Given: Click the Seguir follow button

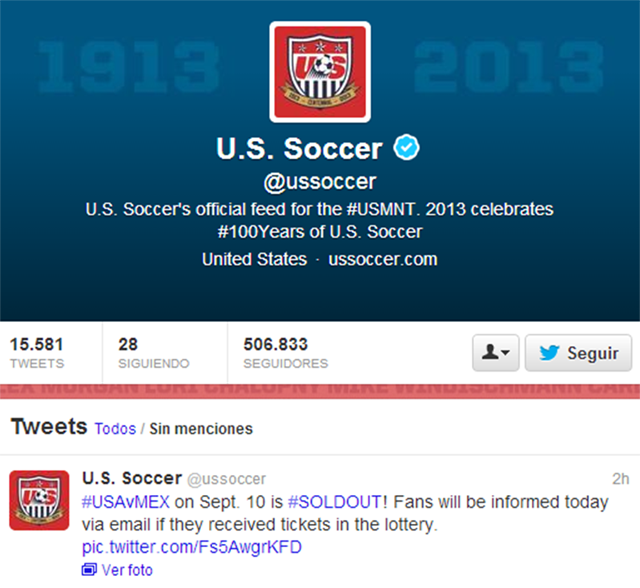Looking at the screenshot, I should click(x=578, y=353).
